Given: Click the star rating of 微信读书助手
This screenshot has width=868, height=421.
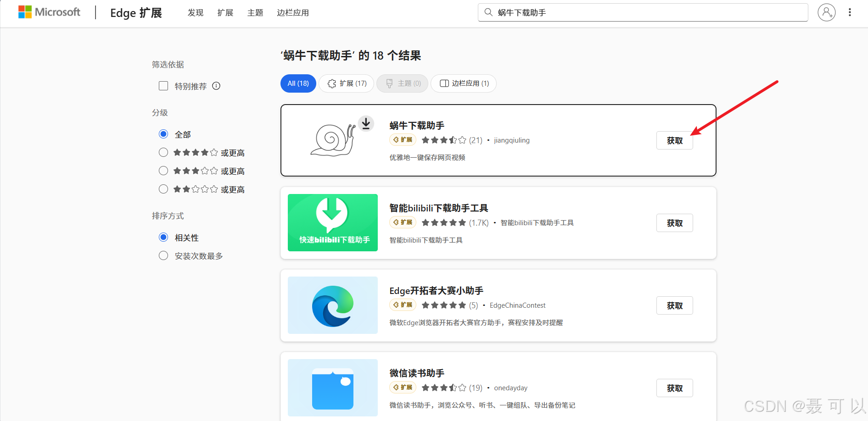Looking at the screenshot, I should pyautogui.click(x=443, y=388).
